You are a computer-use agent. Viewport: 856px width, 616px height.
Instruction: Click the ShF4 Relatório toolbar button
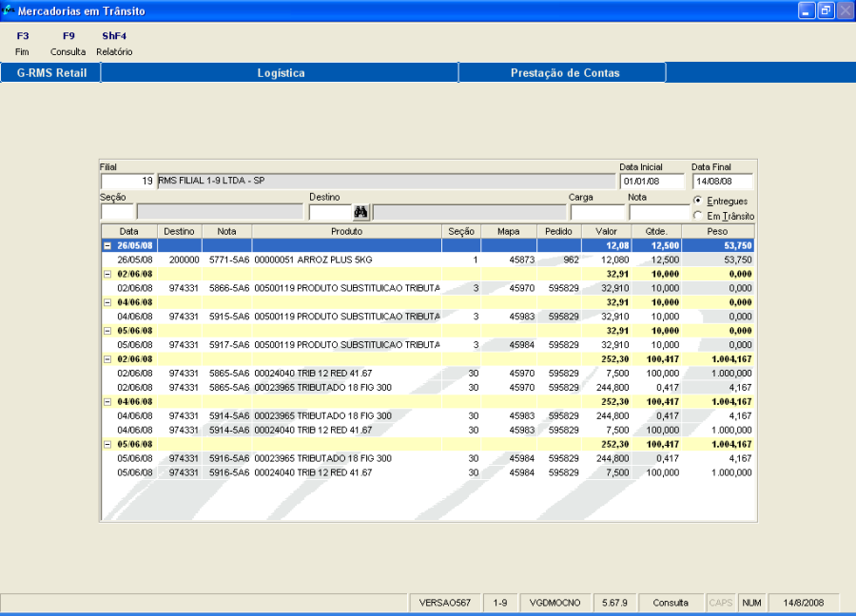pos(114,44)
